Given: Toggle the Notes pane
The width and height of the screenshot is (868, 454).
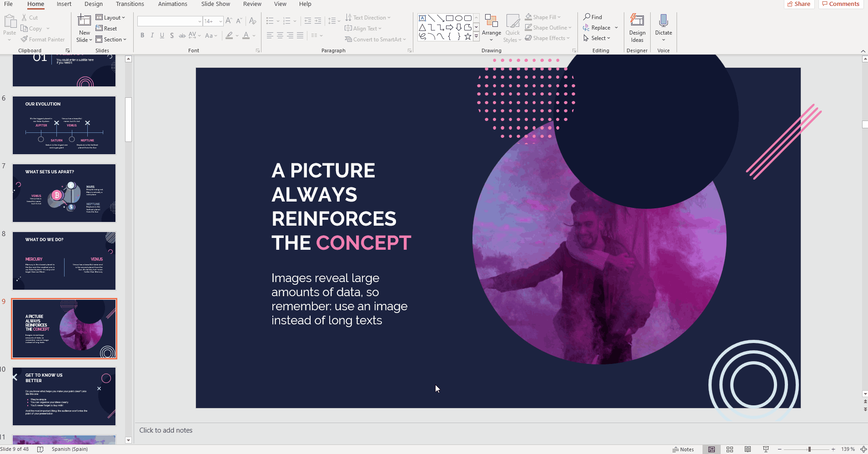Looking at the screenshot, I should (x=683, y=449).
